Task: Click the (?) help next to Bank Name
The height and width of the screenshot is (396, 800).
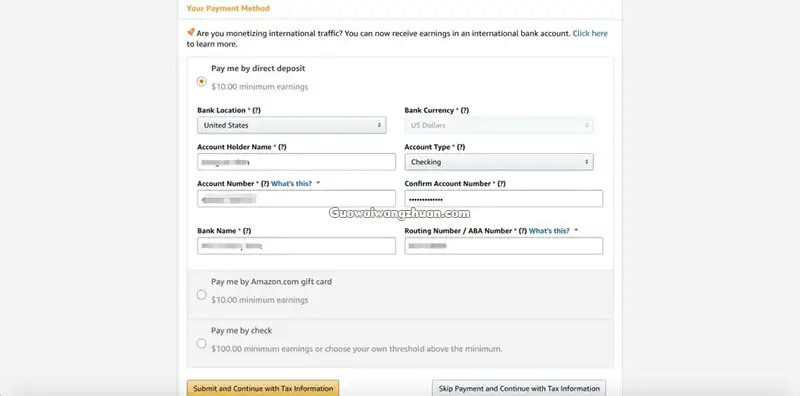Action: (246, 231)
